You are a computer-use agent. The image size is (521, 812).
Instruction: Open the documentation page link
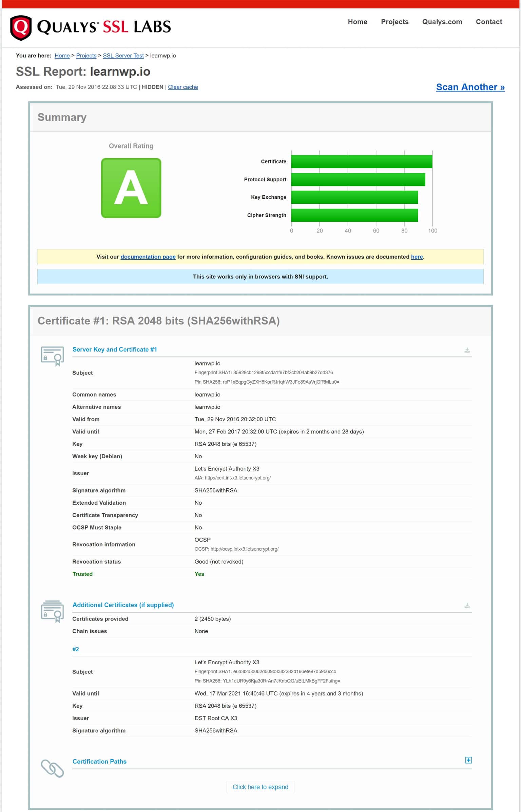[x=148, y=257]
